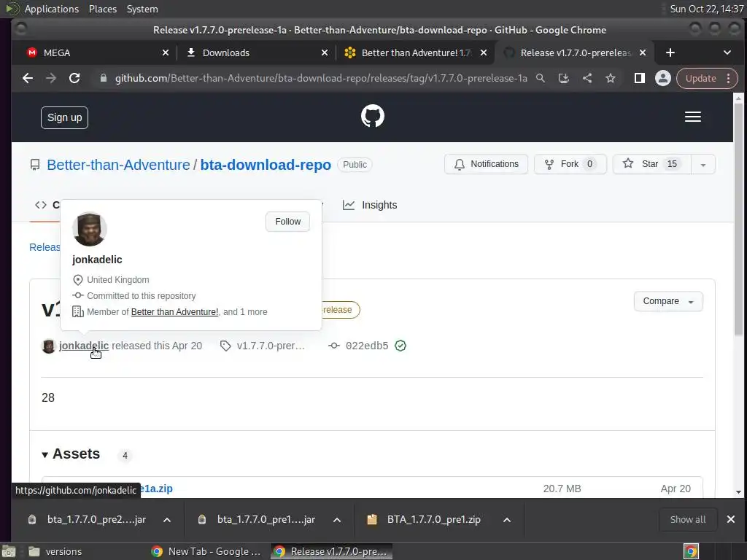This screenshot has height=560, width=747.
Task: Click the show desktop icon in taskbar
Action: (9, 551)
